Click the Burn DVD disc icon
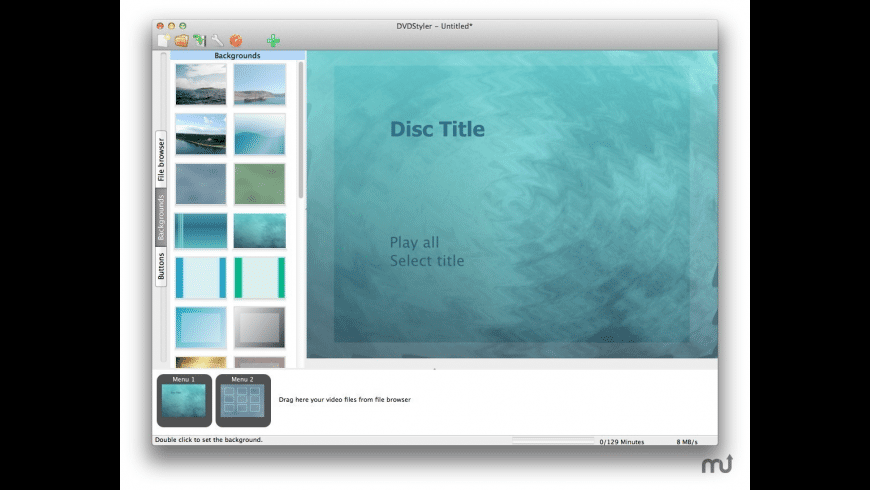The image size is (870, 490). pyautogui.click(x=236, y=41)
